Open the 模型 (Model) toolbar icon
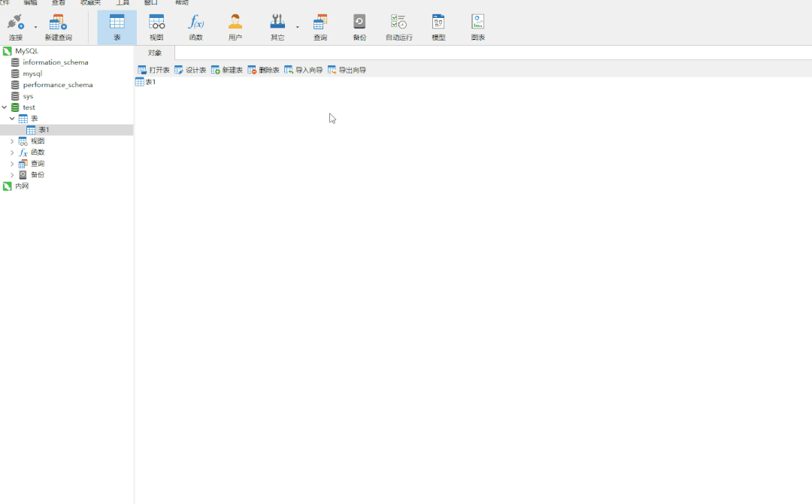This screenshot has height=504, width=812. click(438, 27)
